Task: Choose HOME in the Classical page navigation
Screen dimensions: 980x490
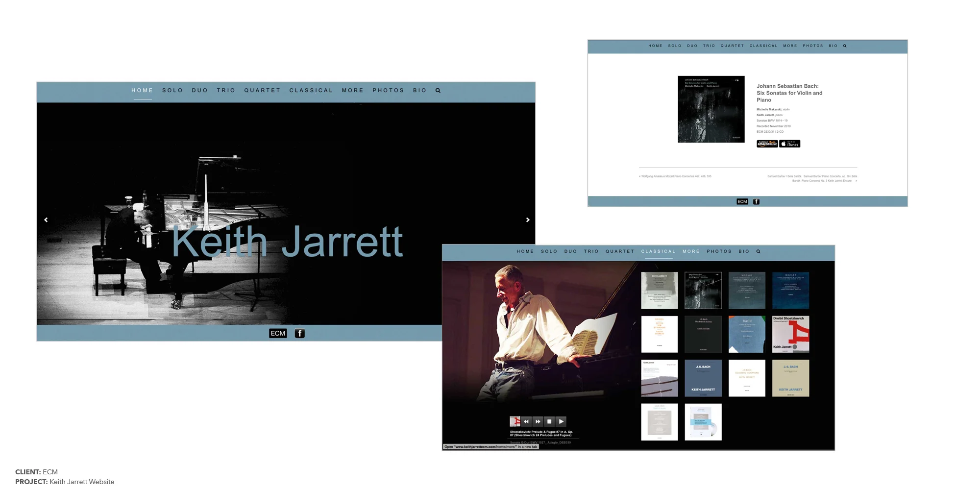Action: (x=525, y=251)
